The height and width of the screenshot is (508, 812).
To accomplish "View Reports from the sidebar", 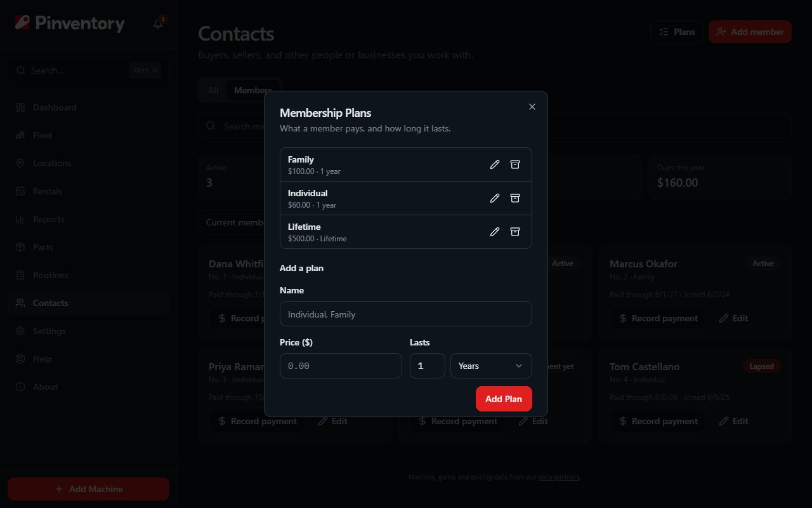I will click(x=88, y=219).
